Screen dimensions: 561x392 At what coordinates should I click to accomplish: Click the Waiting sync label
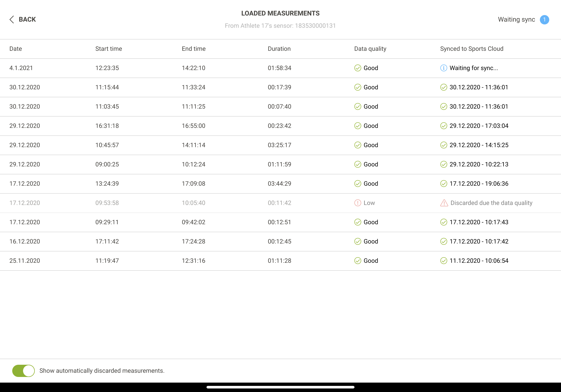coord(516,20)
